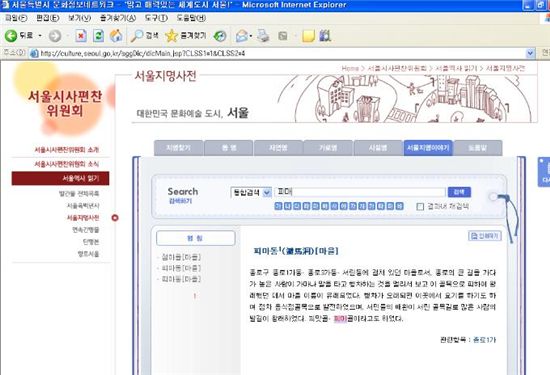Click the red circle marker beside 서울지명사전
Image resolution: width=550 pixels, height=375 pixels.
click(x=115, y=218)
